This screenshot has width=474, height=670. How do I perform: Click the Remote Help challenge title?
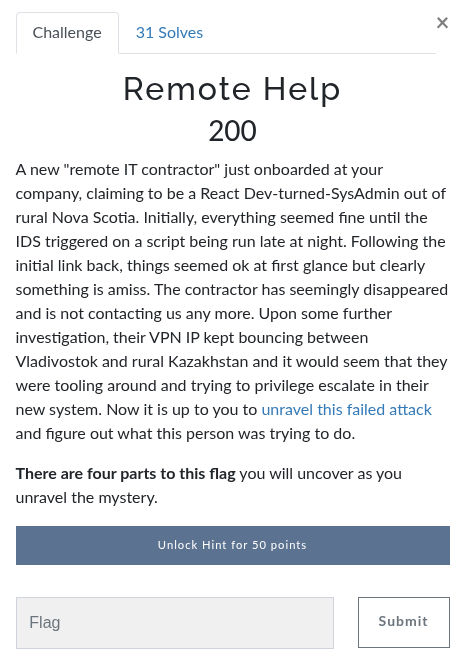(233, 89)
